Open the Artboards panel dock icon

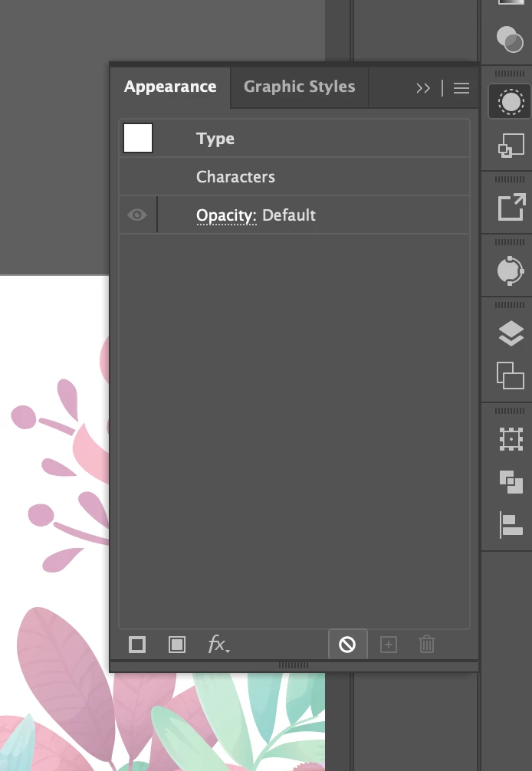[511, 376]
